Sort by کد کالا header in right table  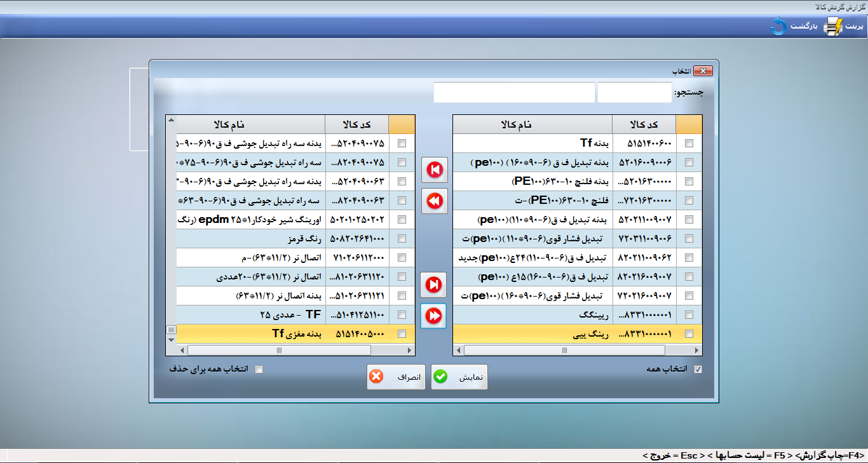[x=644, y=124]
